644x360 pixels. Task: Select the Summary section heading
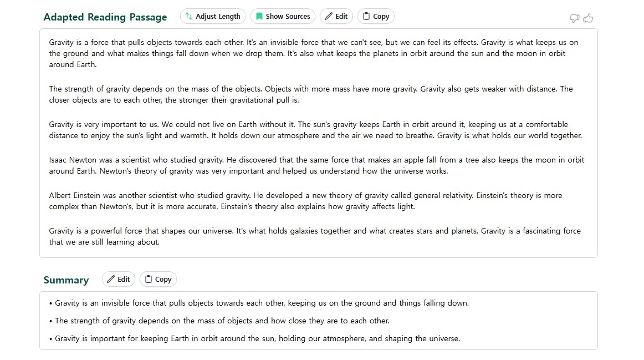click(66, 280)
